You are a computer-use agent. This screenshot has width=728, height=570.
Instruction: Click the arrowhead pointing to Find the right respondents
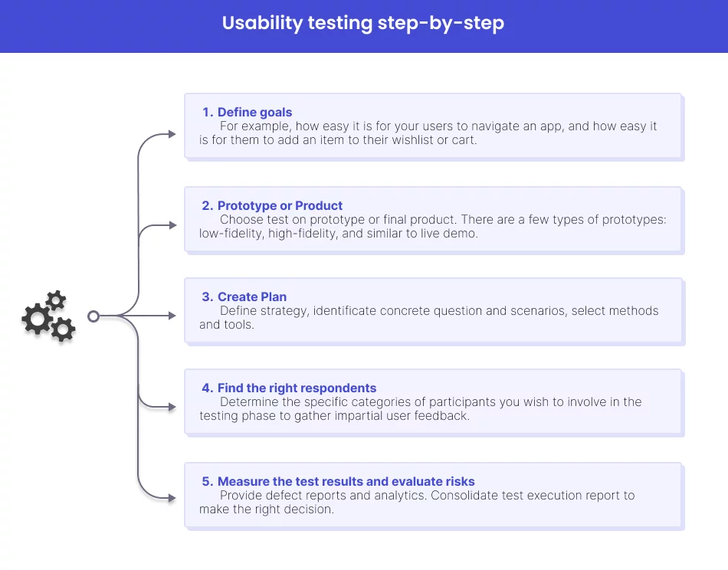172,407
